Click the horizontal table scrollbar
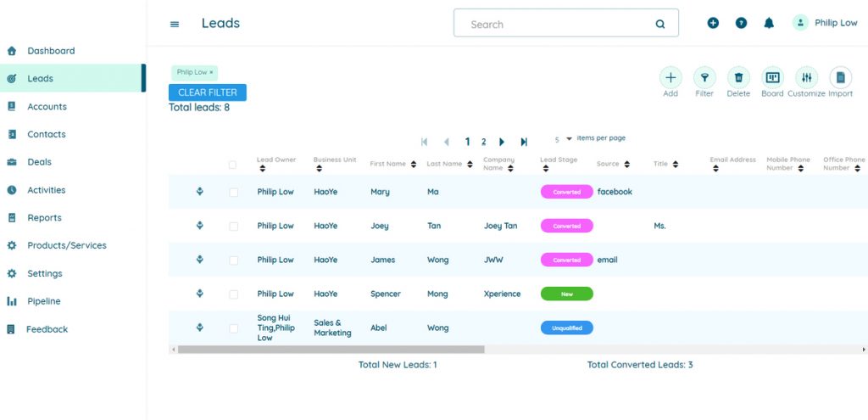 pyautogui.click(x=331, y=350)
